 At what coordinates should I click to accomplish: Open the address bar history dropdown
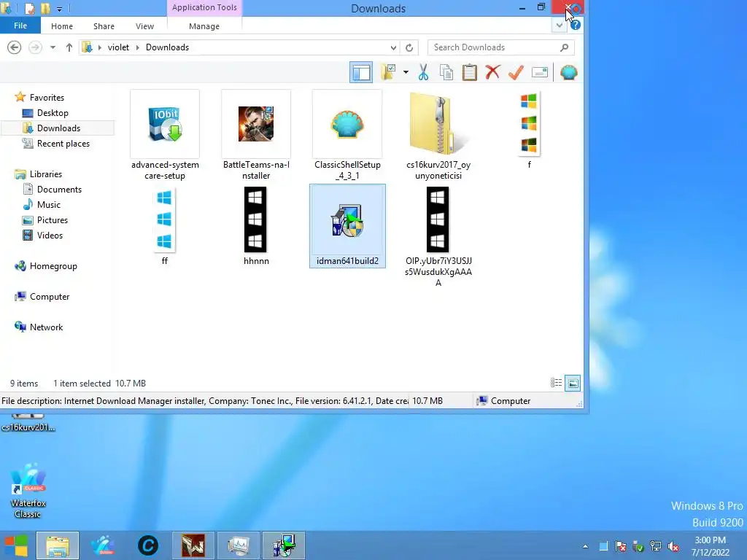[393, 47]
